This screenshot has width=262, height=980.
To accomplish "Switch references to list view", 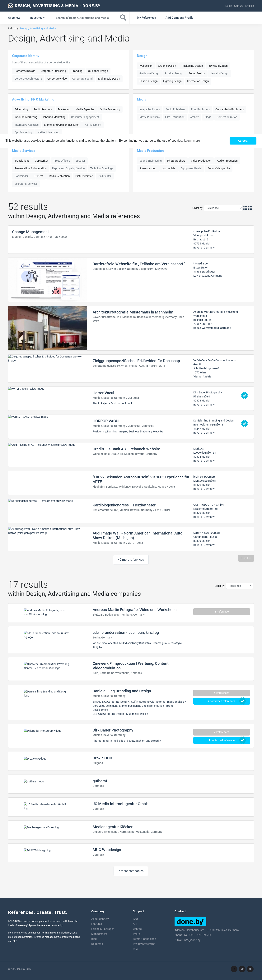I will click(x=250, y=208).
